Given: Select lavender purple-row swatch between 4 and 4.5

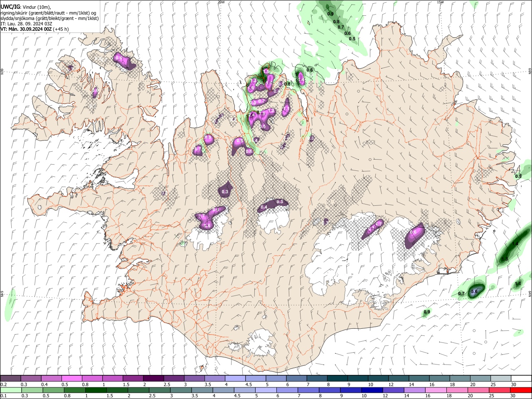Looking at the screenshot, I should [235, 379].
